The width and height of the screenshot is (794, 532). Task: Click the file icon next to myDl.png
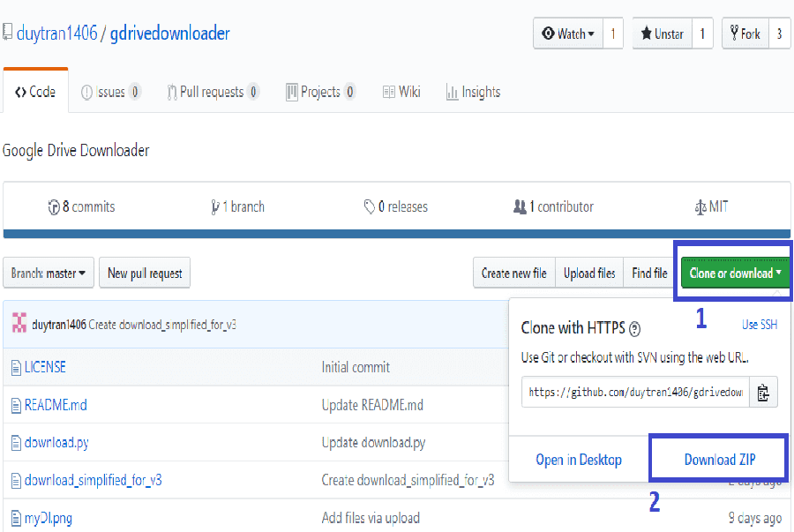coord(15,519)
